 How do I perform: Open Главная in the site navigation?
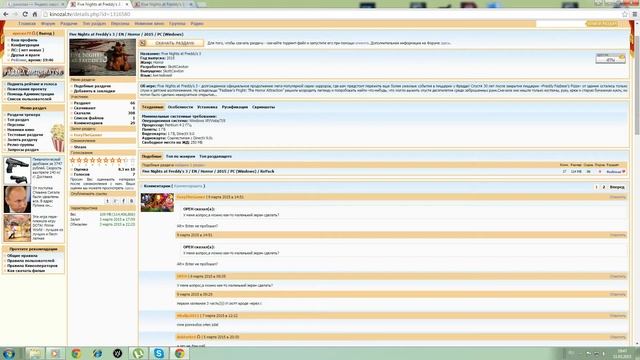click(x=27, y=24)
